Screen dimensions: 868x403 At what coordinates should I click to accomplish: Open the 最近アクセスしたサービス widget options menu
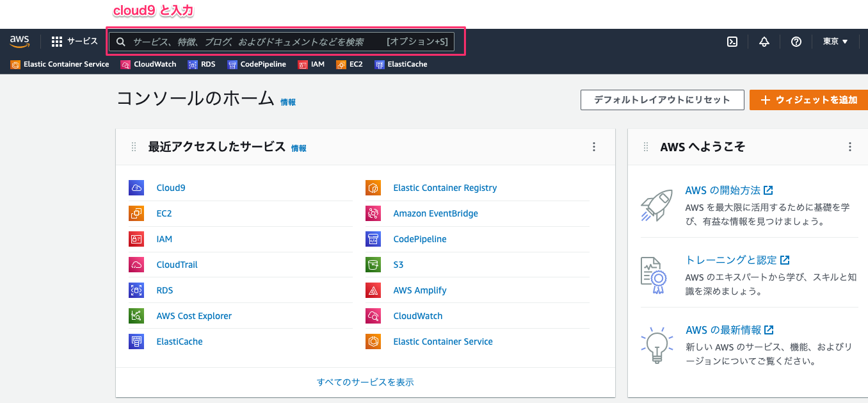593,147
